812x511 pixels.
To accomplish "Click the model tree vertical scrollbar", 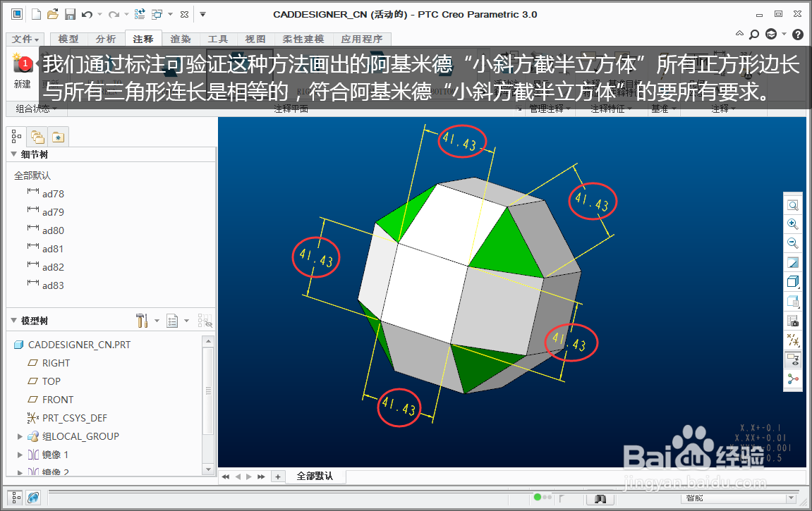I will coord(208,391).
